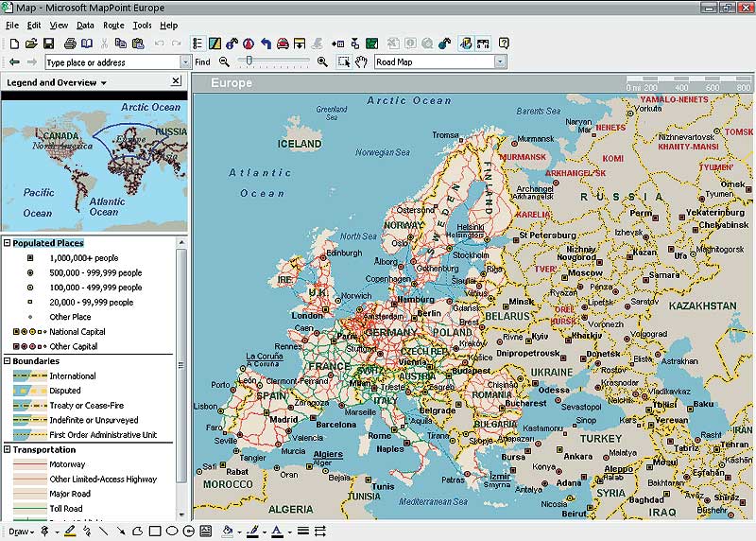Viewport: 756px width, 541px height.
Task: Click the red pushpin circle icon
Action: coord(249,44)
